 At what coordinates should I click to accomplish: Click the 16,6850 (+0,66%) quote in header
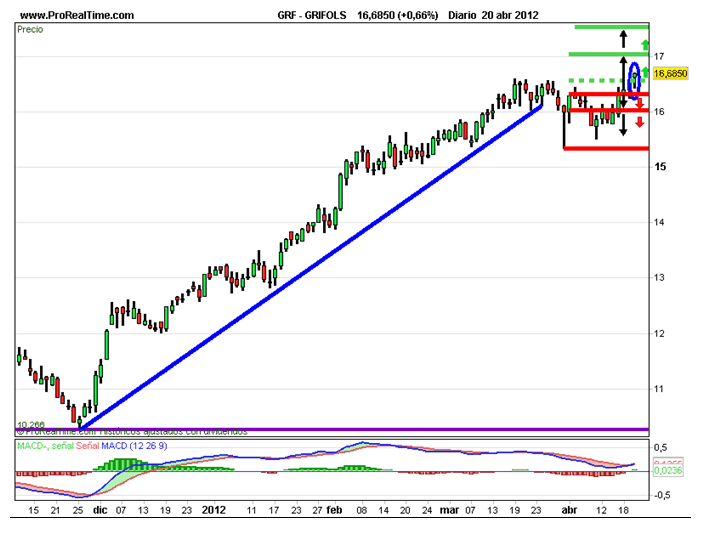pyautogui.click(x=398, y=15)
